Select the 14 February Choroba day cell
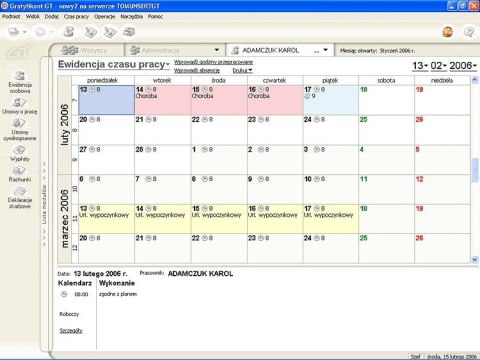480x360 pixels. pyautogui.click(x=163, y=100)
